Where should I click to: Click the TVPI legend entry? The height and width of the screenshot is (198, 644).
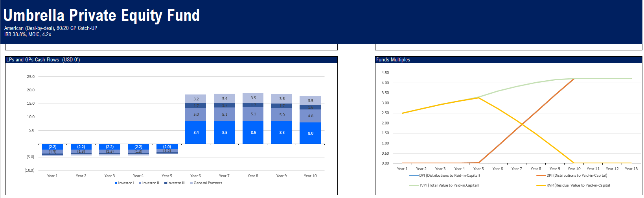pos(444,185)
